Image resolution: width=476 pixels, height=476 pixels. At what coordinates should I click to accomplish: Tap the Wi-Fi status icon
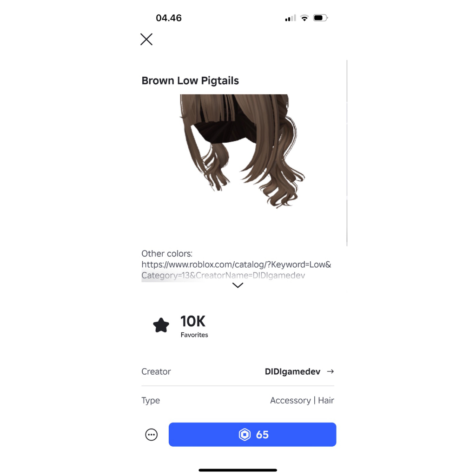(x=304, y=18)
